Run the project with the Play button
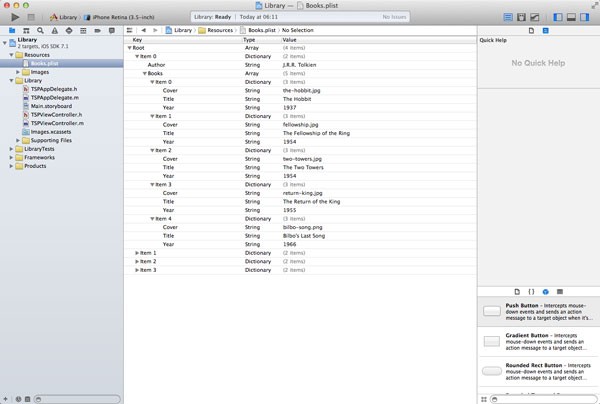 15,17
